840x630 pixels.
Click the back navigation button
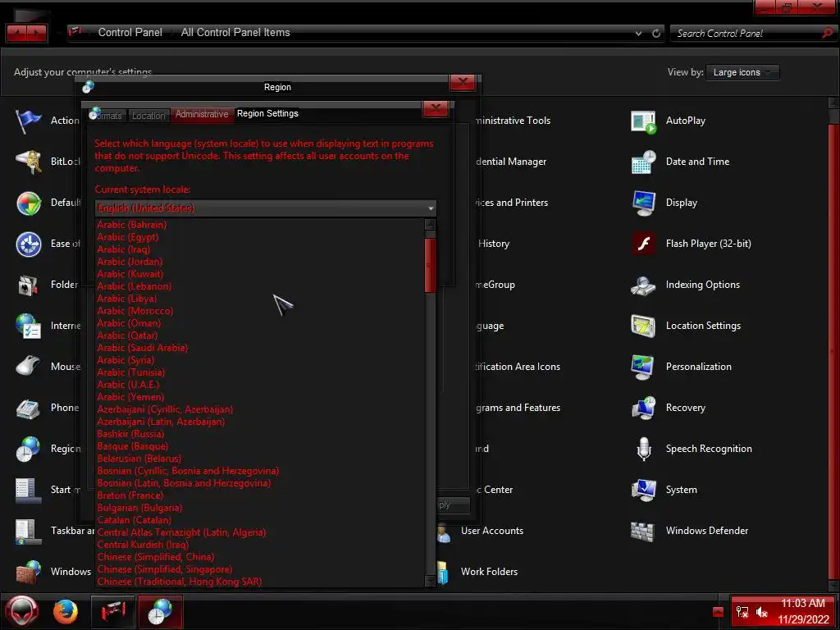17,34
